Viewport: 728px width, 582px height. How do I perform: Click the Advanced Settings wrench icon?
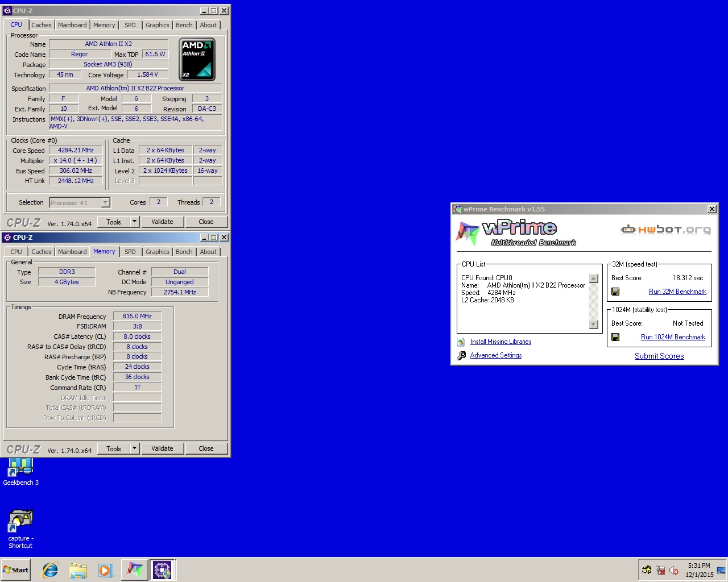[461, 356]
